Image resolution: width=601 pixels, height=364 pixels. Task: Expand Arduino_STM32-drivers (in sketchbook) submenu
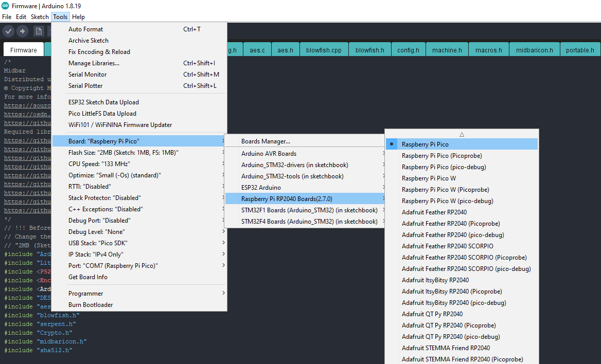point(305,165)
